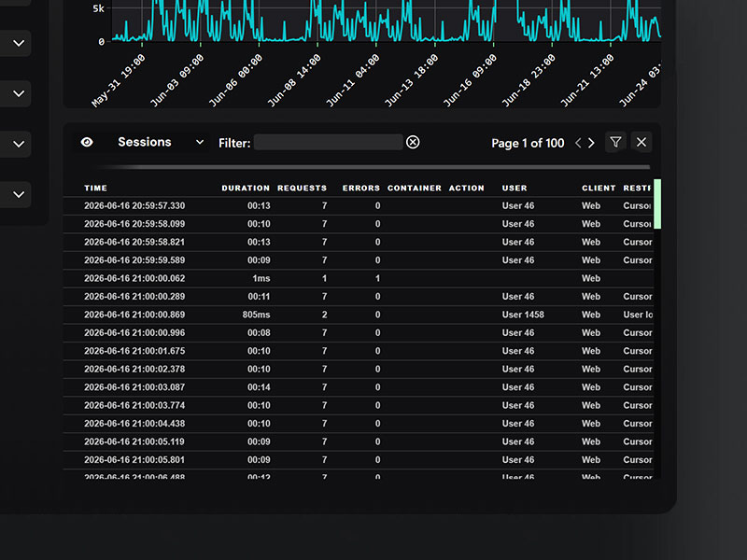Go to the next page of sessions
Viewport: 747px width, 560px height.
coord(591,143)
